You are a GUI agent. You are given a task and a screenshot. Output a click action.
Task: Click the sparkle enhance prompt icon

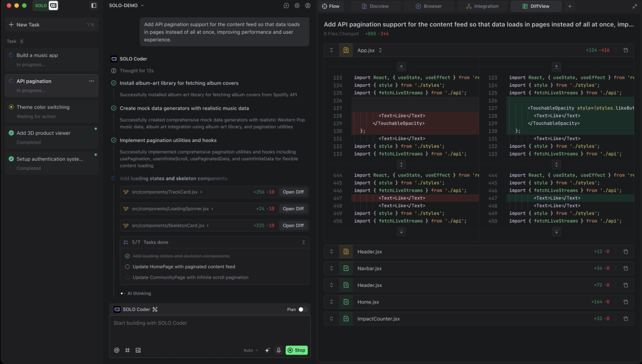point(267,350)
